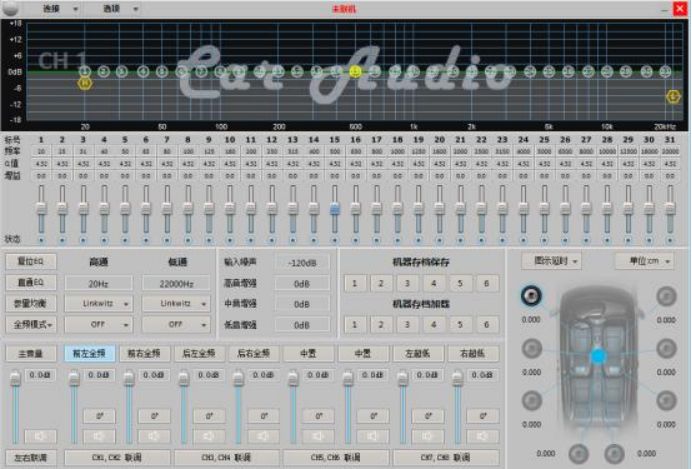Click the blue listening-position dot inside the car
692x469 pixels.
coord(598,356)
